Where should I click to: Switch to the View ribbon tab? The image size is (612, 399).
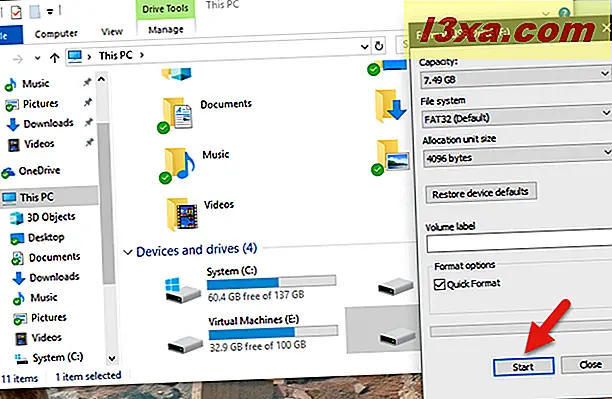(112, 32)
